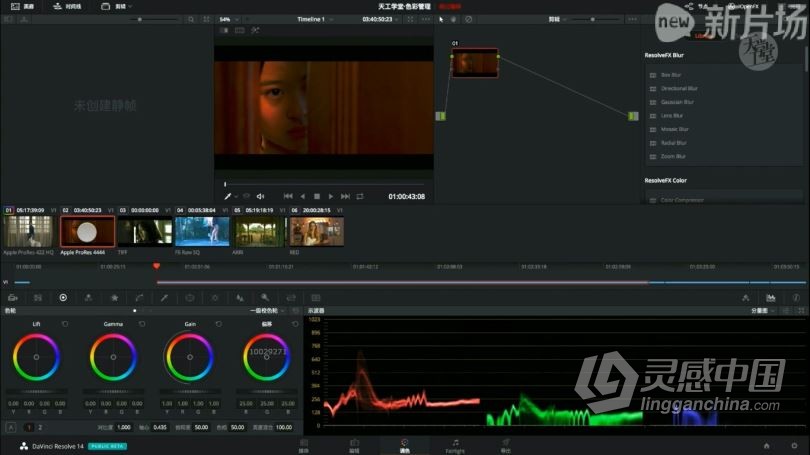Screen dimensions: 810x455
Task: Open the node editor three-dot options menu
Action: click(632, 19)
